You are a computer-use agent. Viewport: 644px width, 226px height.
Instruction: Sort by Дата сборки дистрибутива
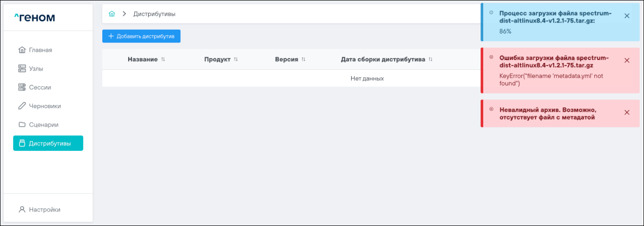pos(431,60)
